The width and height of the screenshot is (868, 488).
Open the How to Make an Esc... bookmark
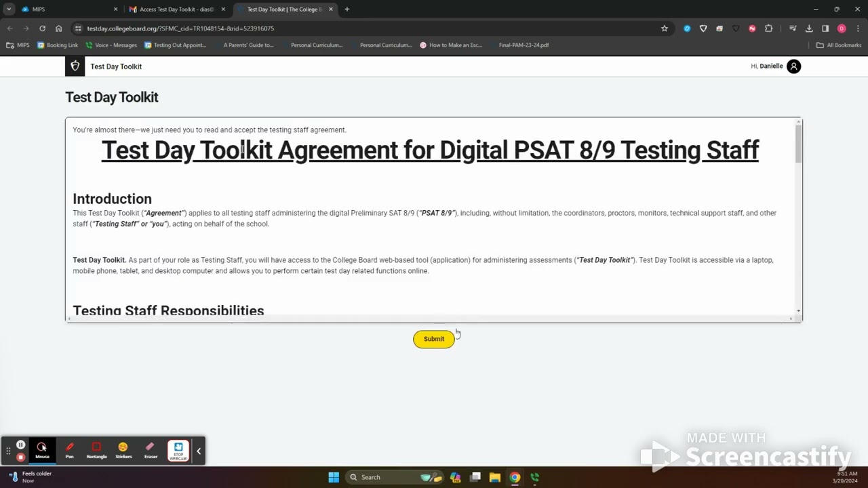click(x=451, y=45)
